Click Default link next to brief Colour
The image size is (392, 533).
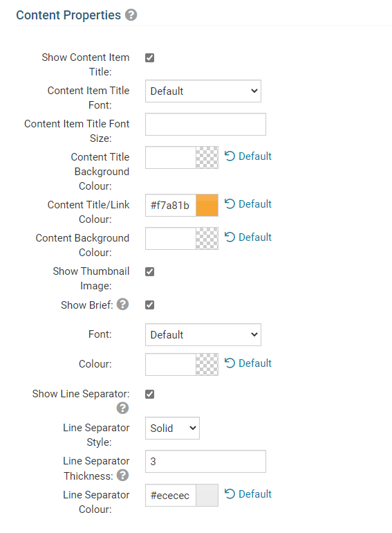click(255, 363)
